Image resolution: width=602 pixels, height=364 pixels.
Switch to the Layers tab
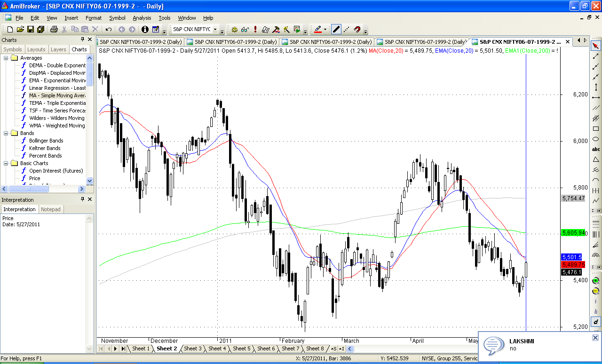coord(58,49)
